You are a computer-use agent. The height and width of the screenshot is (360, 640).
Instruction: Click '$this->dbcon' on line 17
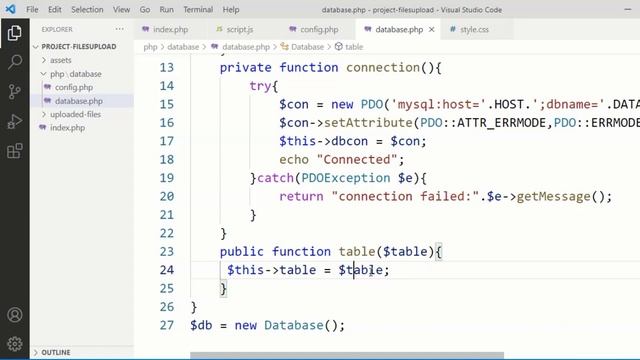coord(323,141)
